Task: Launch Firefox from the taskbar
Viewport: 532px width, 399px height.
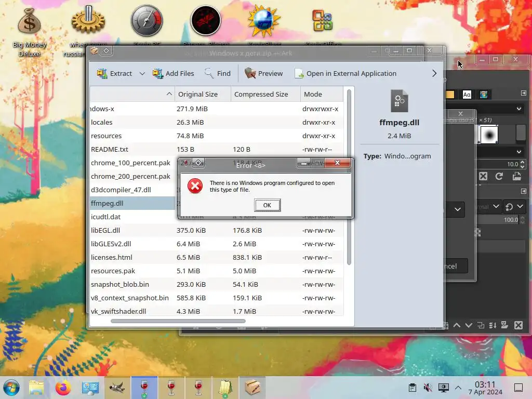Action: 63,388
